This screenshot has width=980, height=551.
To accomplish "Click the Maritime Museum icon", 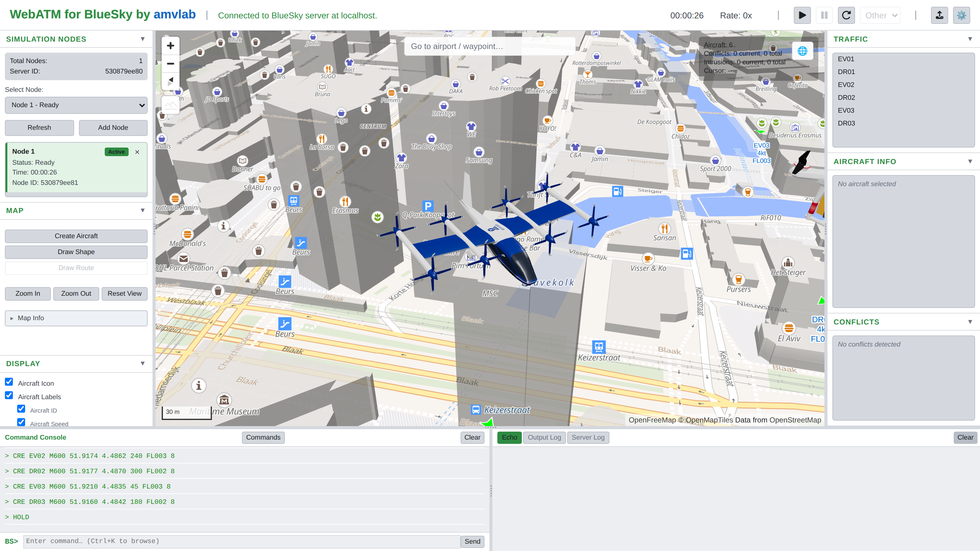I will [224, 400].
